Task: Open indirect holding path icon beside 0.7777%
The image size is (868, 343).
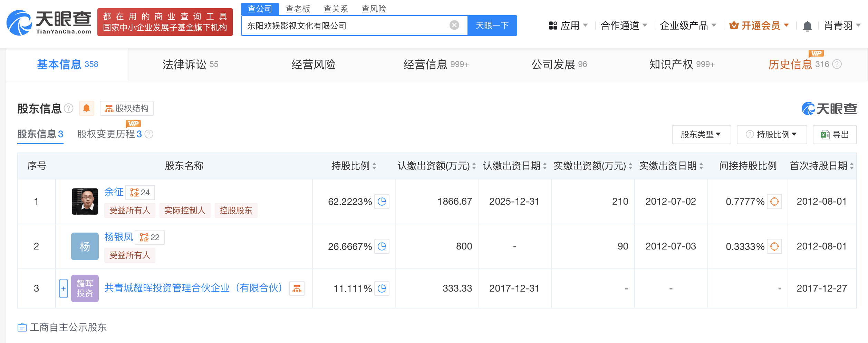Action: (774, 202)
